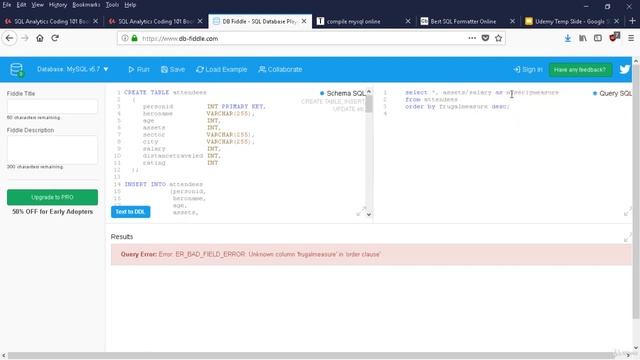
Task: Click the DB Fiddle logo icon
Action: (x=17, y=70)
